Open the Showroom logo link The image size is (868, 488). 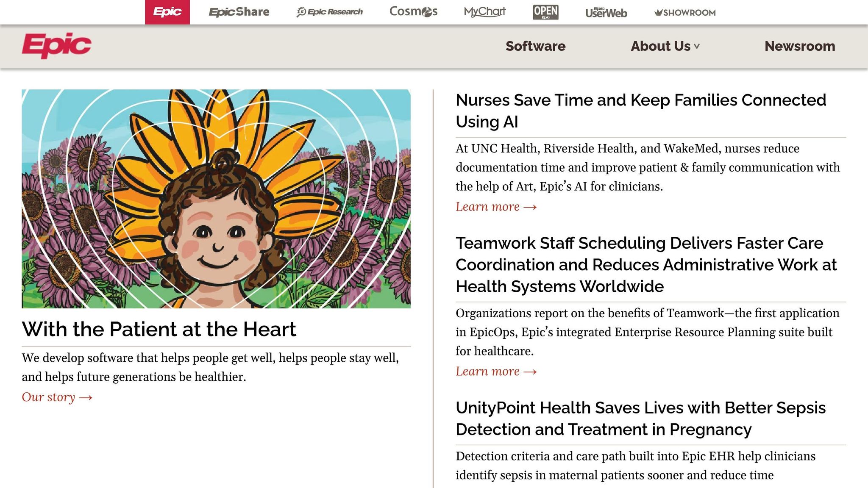click(x=685, y=13)
